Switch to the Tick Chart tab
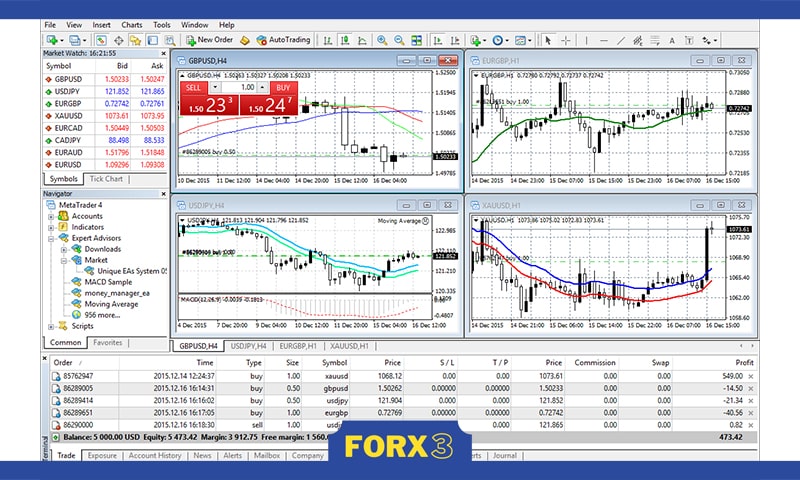Screen dimensions: 800x480 (107, 179)
